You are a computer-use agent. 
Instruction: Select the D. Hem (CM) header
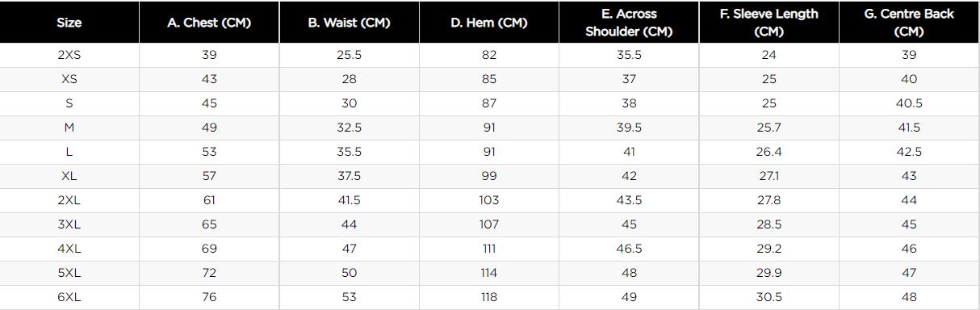[489, 23]
